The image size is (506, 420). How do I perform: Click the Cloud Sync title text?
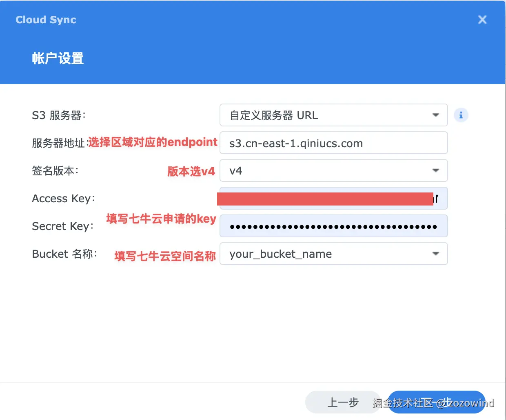(46, 20)
